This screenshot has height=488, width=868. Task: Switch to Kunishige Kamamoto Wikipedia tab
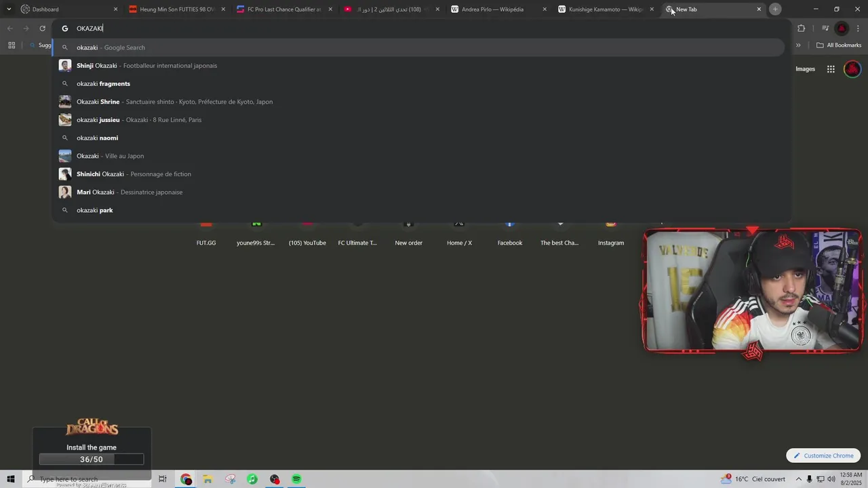click(x=606, y=9)
